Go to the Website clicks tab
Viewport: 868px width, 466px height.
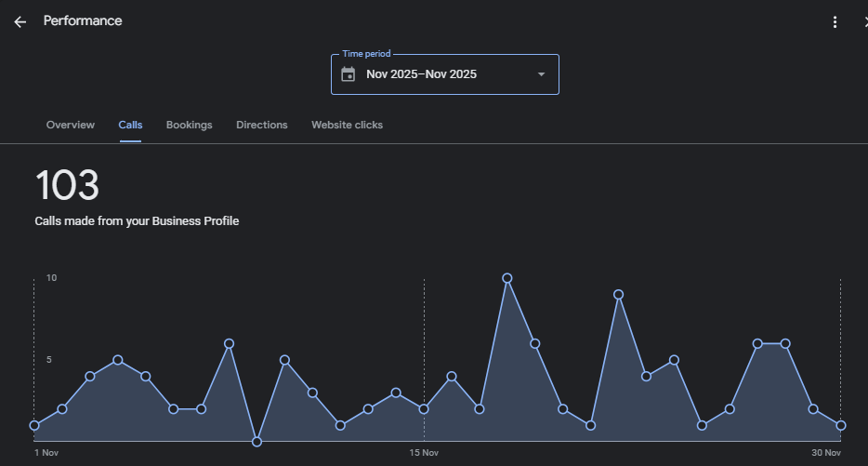(347, 125)
